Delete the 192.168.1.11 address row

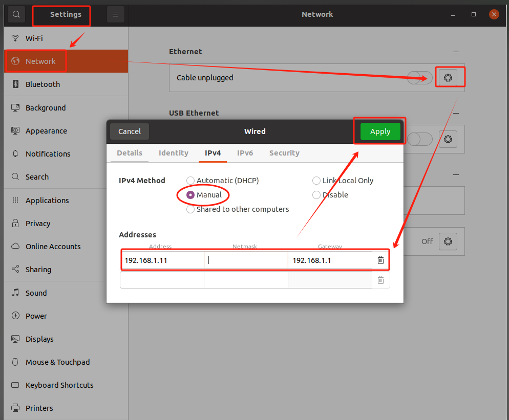380,260
